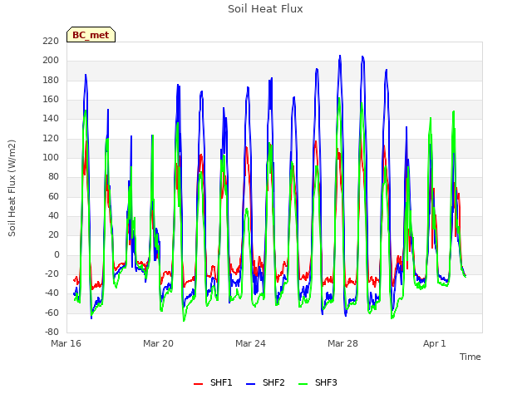Click the BC_met annotation label
This screenshot has height=399, width=532.
[x=91, y=35]
